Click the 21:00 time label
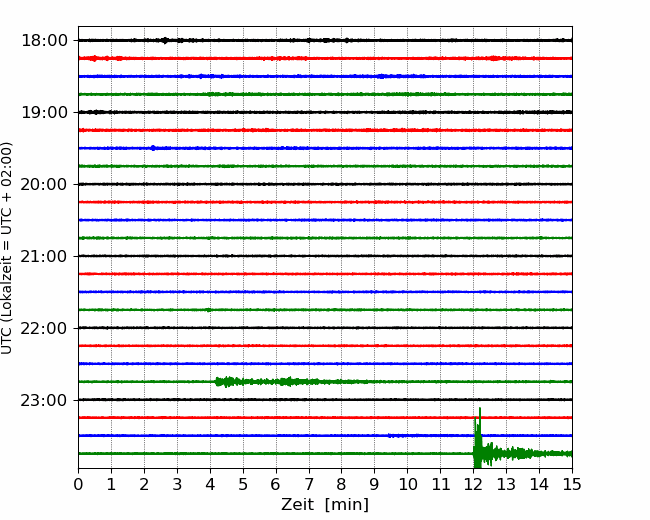This screenshot has width=650, height=520. tap(44, 256)
